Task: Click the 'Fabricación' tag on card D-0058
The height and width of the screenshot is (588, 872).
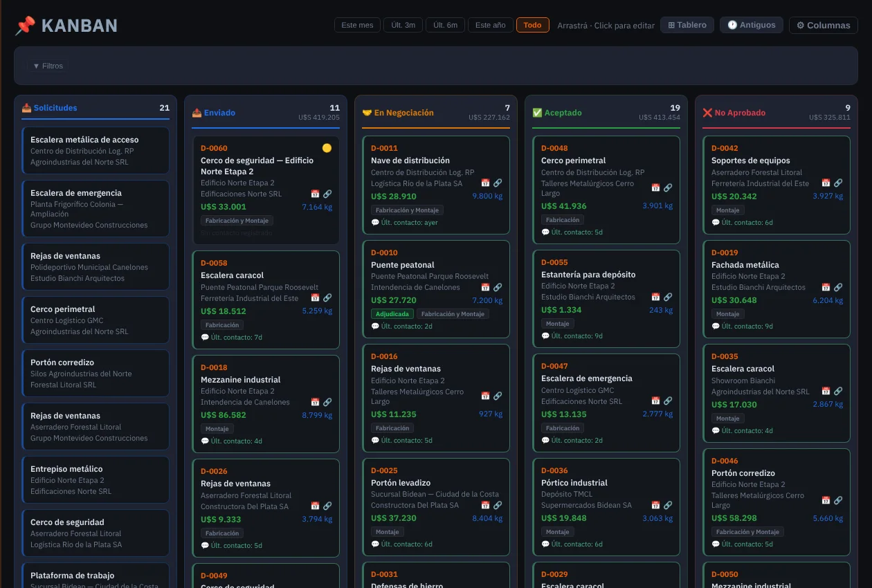Action: pos(222,325)
